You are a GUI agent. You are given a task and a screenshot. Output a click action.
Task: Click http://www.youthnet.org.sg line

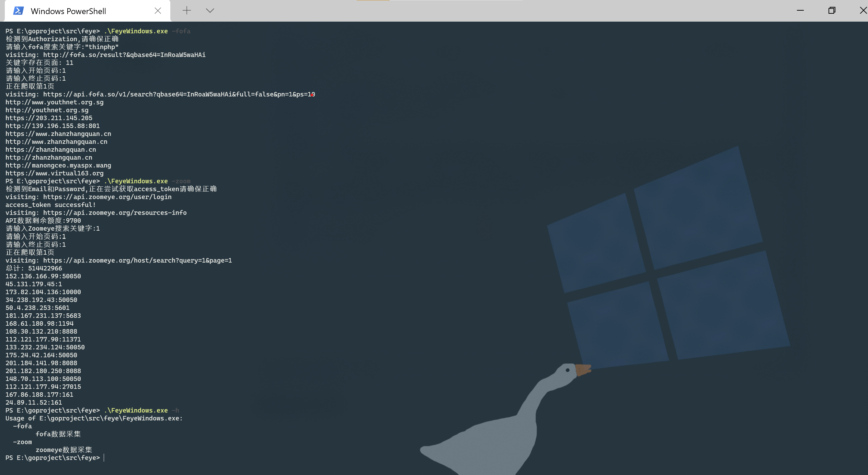point(55,102)
